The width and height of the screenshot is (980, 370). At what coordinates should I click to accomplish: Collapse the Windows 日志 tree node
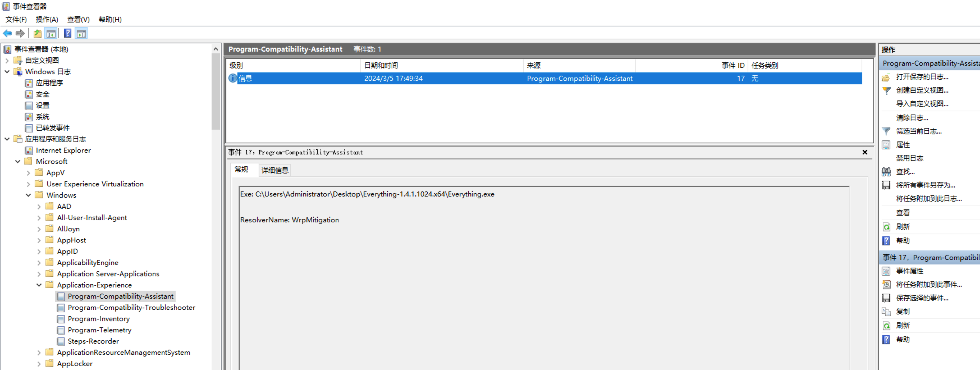coord(7,72)
